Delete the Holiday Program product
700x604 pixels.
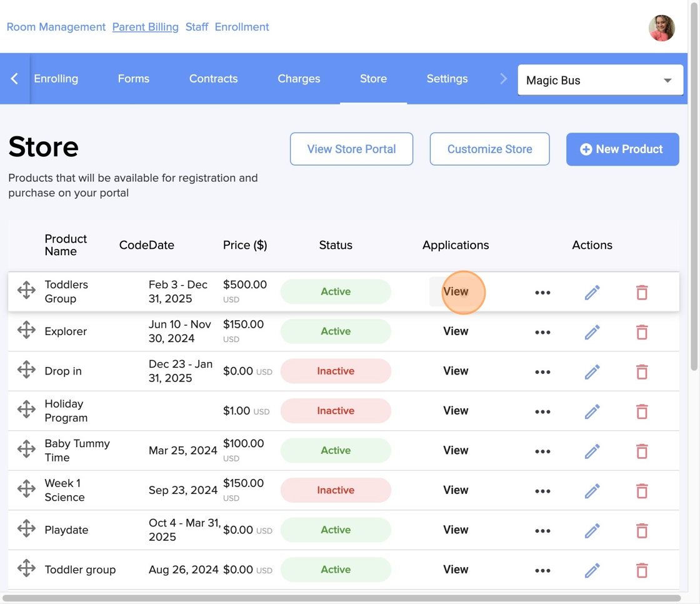[x=641, y=412]
